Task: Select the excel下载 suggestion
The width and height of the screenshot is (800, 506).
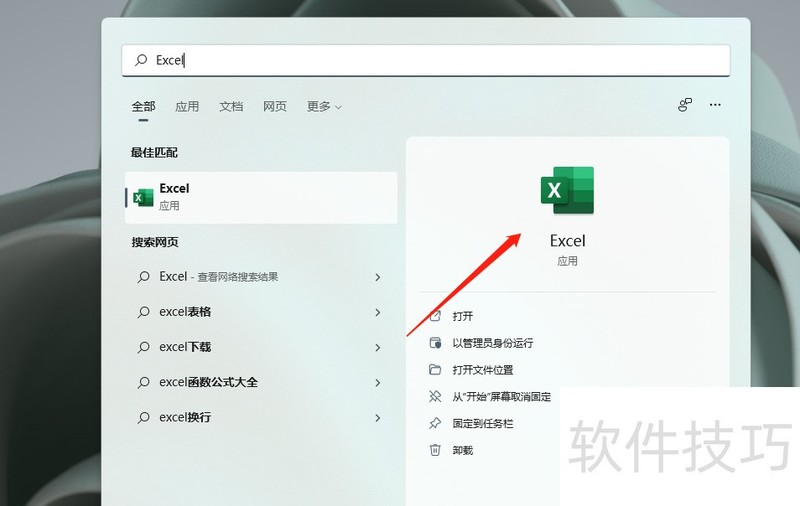Action: [x=261, y=347]
